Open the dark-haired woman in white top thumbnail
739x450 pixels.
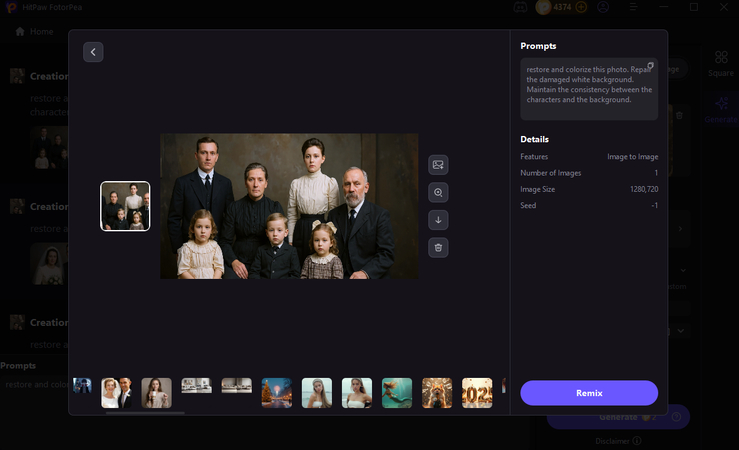click(x=357, y=393)
